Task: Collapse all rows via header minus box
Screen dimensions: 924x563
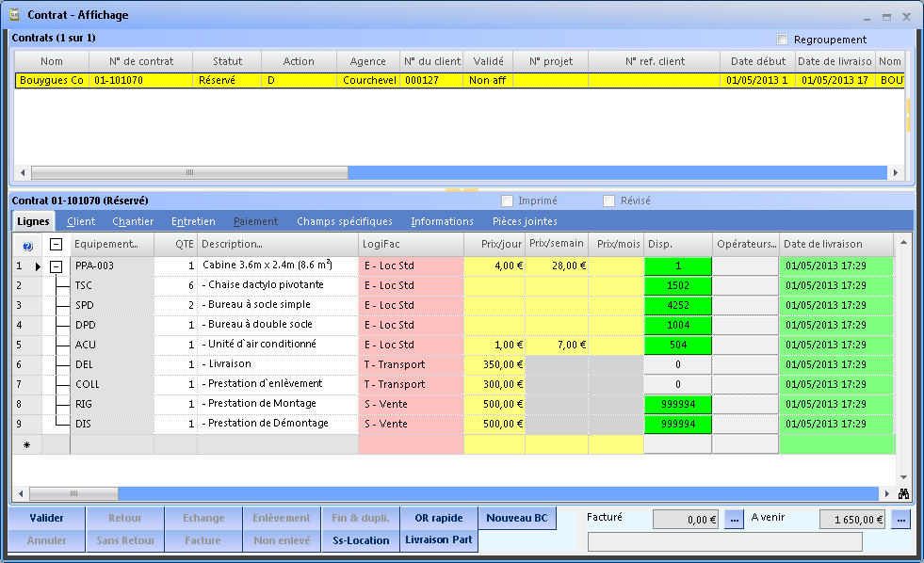Action: [57, 245]
